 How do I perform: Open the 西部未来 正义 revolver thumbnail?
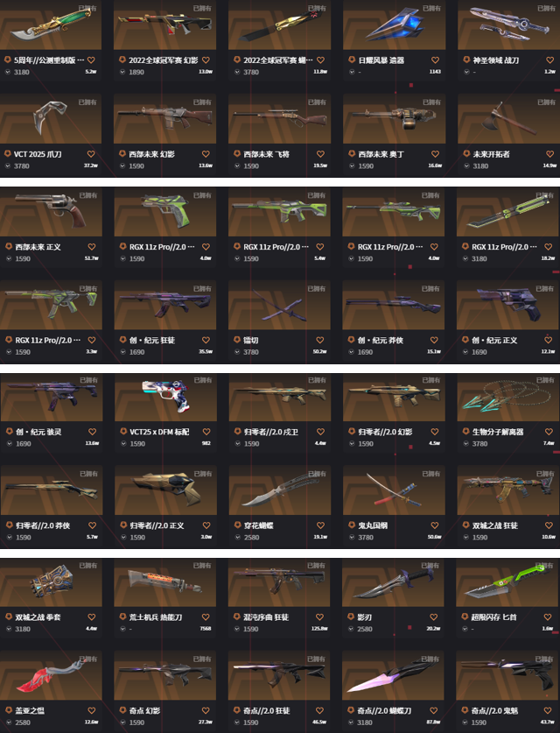(x=51, y=211)
